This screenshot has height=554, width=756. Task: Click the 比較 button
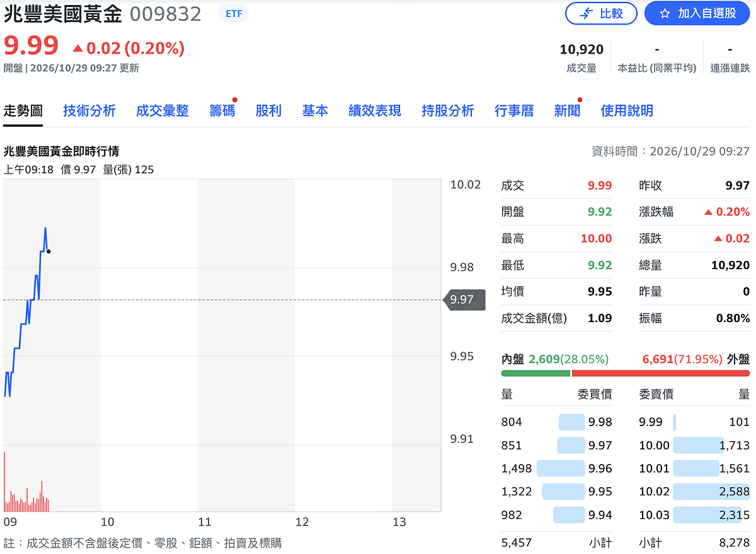601,13
